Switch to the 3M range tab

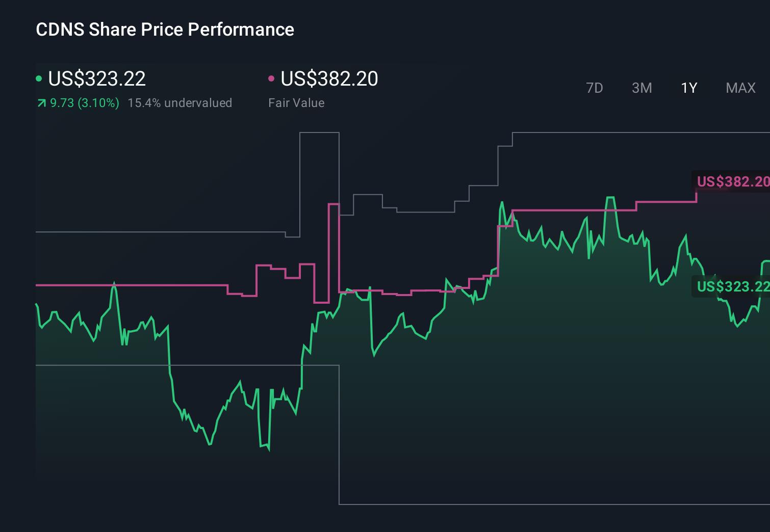(641, 88)
